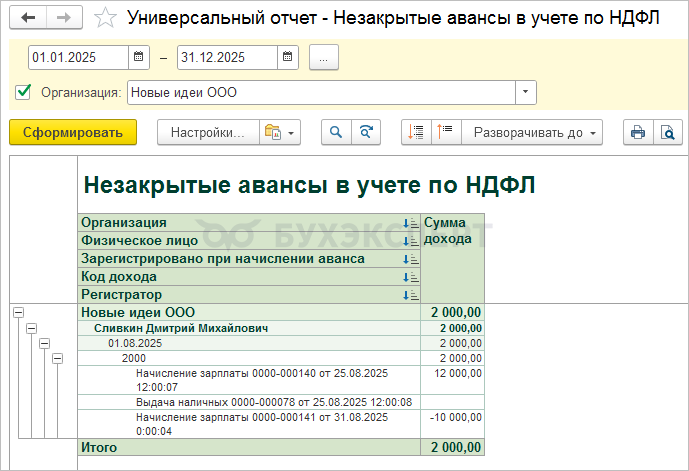Open calendar for start date 01.01.2025
The image size is (689, 471).
tap(139, 58)
